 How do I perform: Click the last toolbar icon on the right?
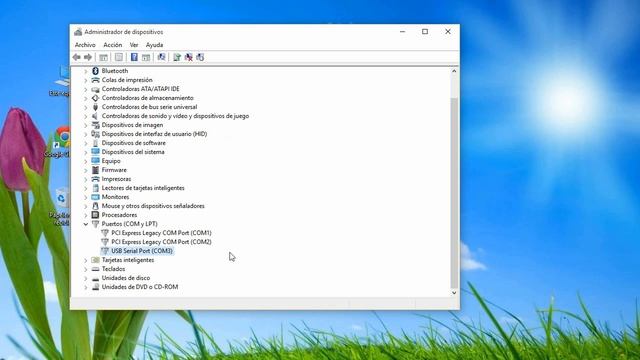coord(200,57)
